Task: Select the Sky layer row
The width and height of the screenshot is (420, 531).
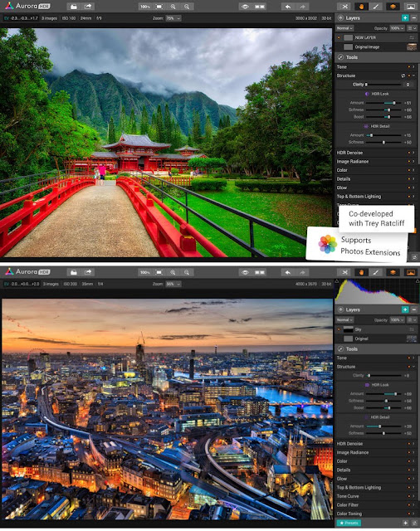Action: pyautogui.click(x=376, y=329)
